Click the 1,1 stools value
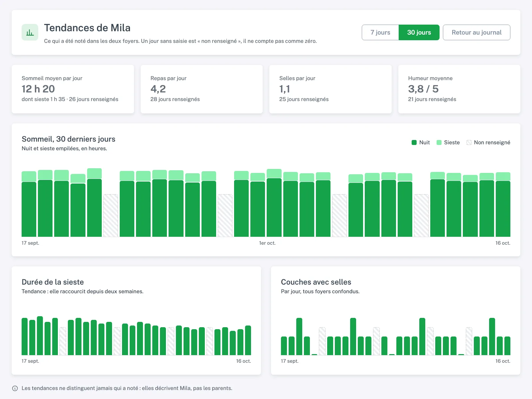This screenshot has height=399, width=532. click(285, 89)
